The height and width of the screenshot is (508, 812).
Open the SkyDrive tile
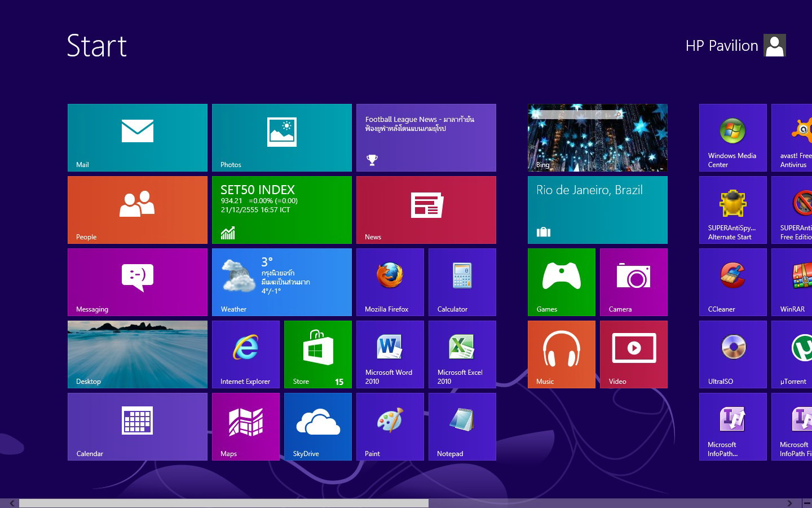tap(318, 427)
